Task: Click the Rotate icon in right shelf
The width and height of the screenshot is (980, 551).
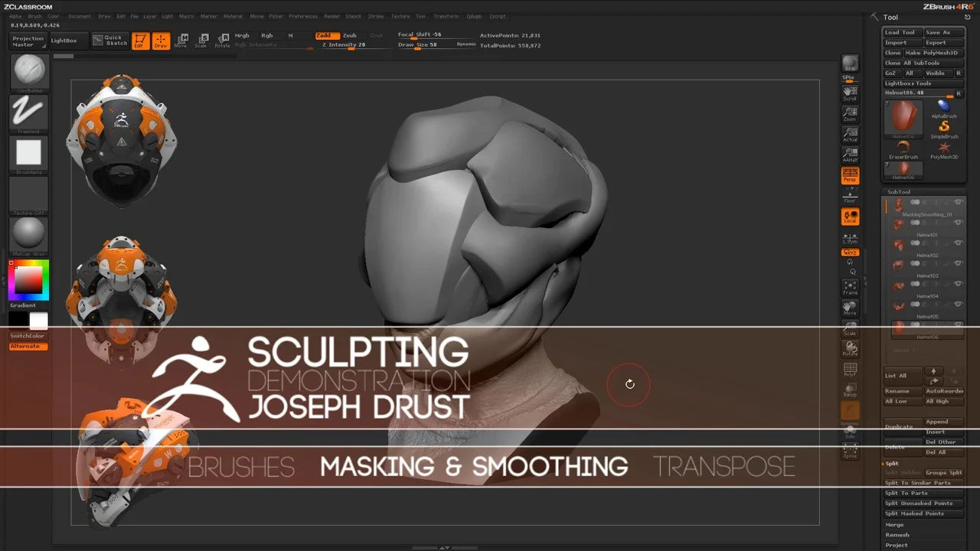Action: point(850,348)
